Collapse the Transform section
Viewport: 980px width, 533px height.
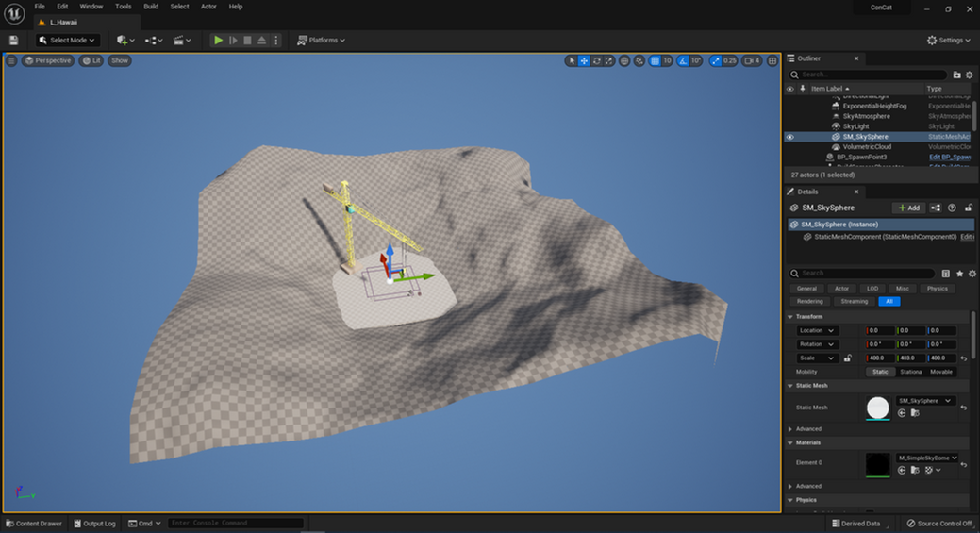tap(790, 317)
